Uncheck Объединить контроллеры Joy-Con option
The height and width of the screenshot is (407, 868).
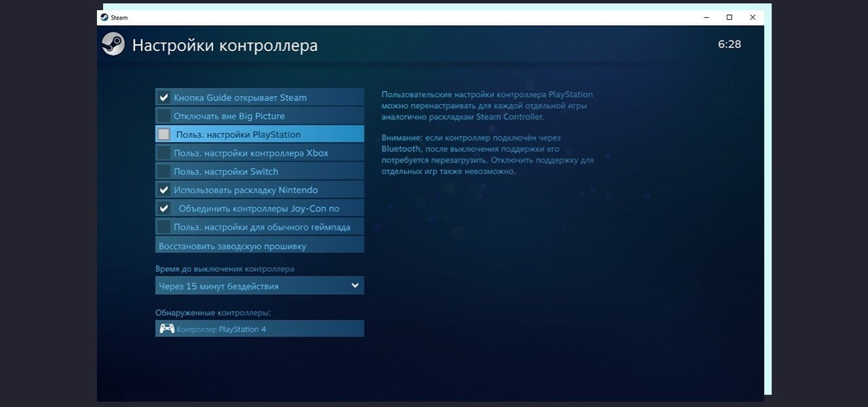[x=164, y=208]
